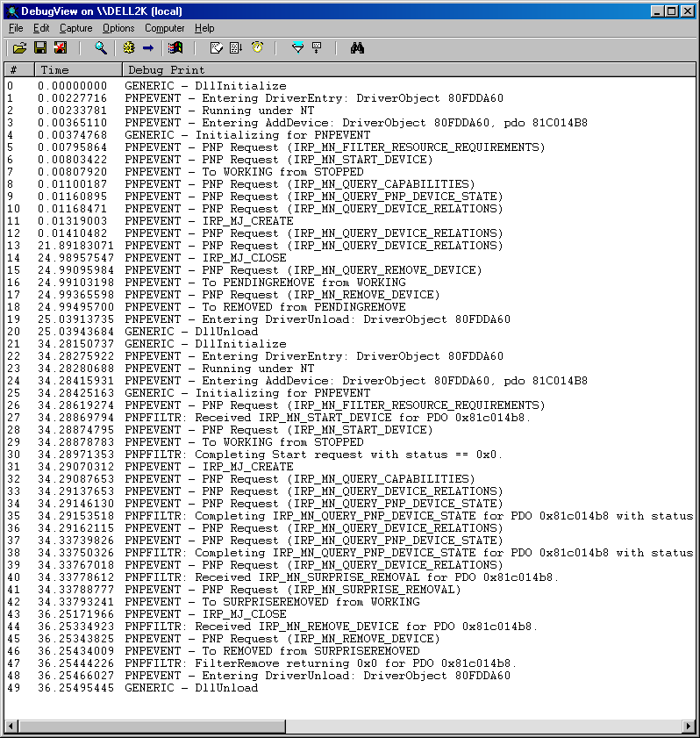
Task: Click timestamp 36.25495445
Action: point(75,688)
